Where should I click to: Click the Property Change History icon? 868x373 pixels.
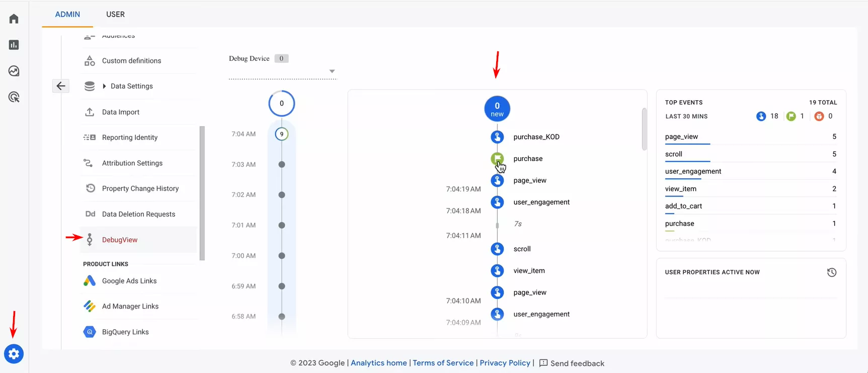[91, 188]
